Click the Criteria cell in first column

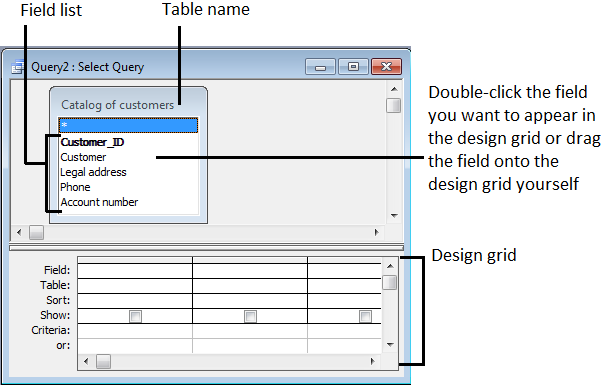(135, 331)
